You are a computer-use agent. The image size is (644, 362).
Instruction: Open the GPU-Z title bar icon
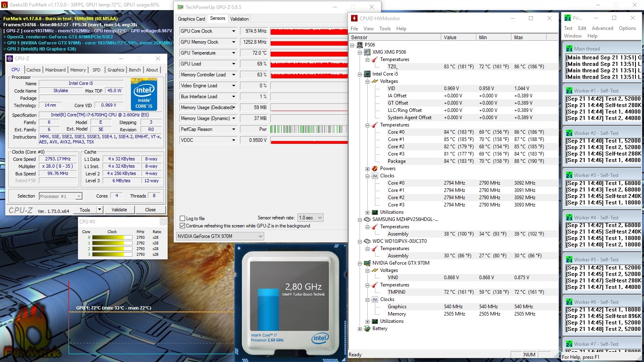[180, 7]
